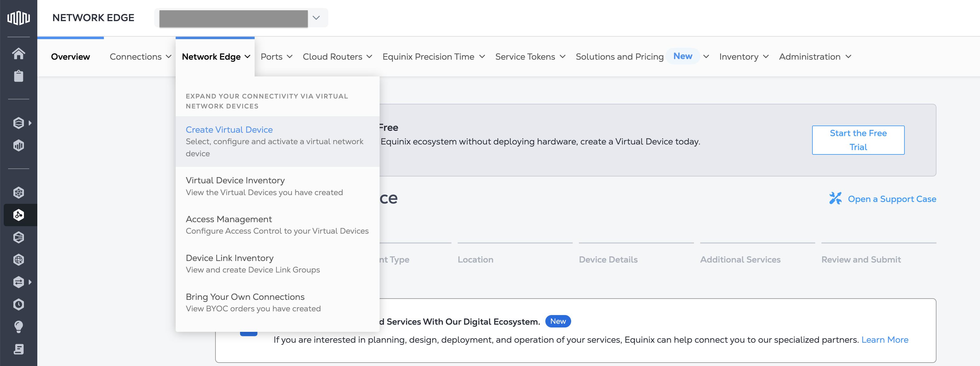Viewport: 980px width, 366px height.
Task: Open the Home icon in the sidebar
Action: pos(18,53)
